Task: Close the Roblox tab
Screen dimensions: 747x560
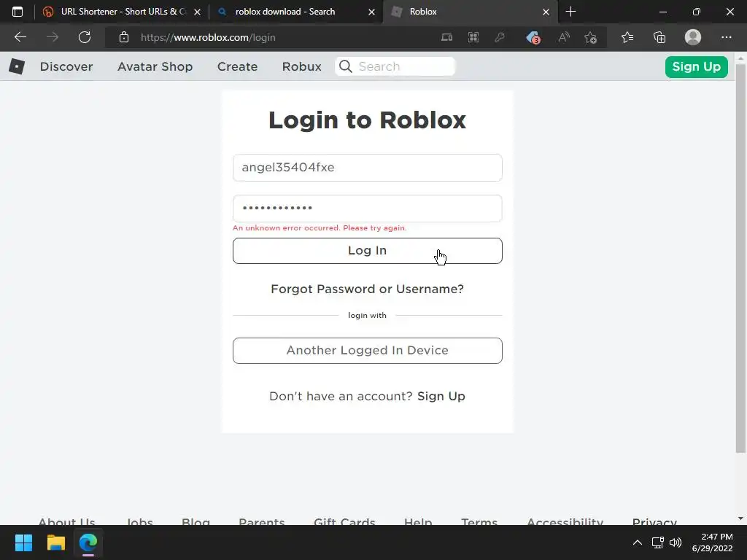Action: [x=546, y=12]
